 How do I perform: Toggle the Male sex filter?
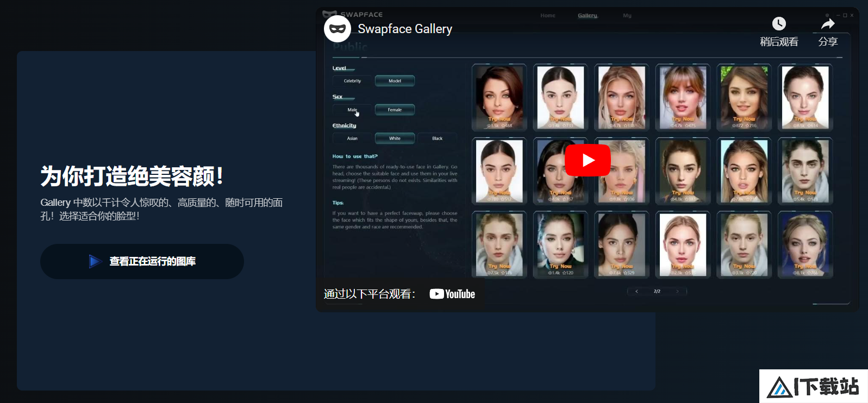point(352,110)
